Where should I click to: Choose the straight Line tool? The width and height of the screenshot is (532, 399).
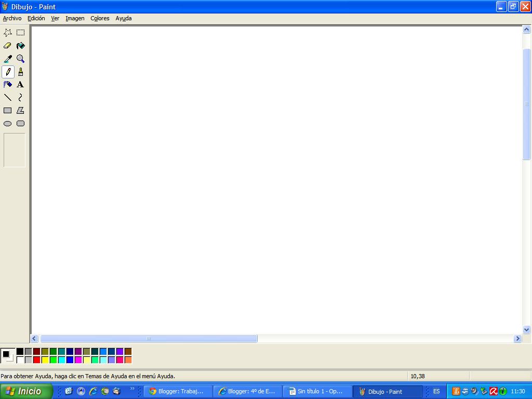tap(7, 98)
